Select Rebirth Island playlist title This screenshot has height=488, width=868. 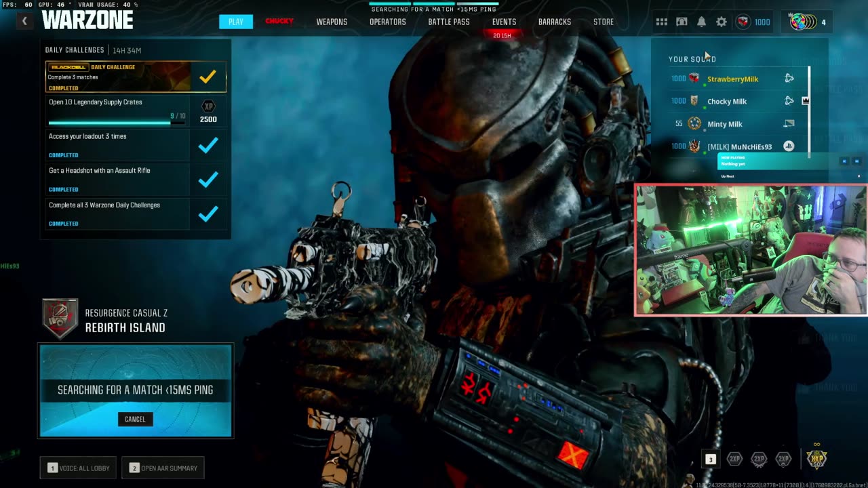coord(125,327)
